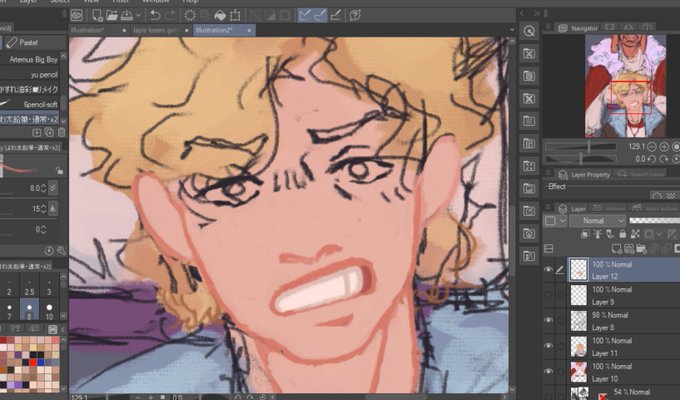Click the navigator preview thumbnail

(x=625, y=86)
